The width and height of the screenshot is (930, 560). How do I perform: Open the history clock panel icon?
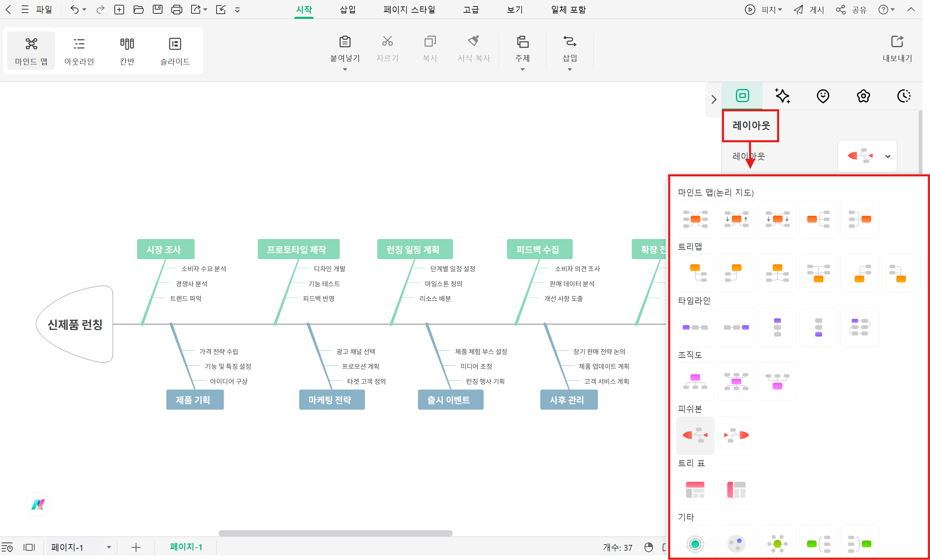[x=904, y=96]
